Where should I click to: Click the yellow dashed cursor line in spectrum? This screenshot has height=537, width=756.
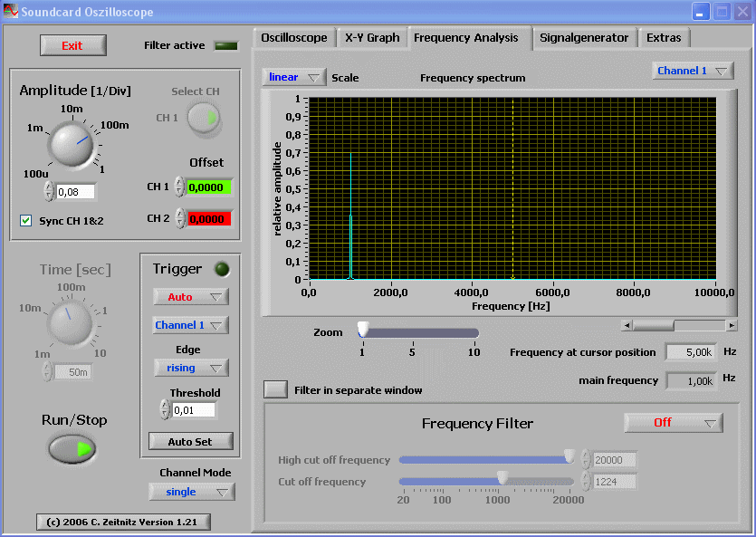click(512, 188)
